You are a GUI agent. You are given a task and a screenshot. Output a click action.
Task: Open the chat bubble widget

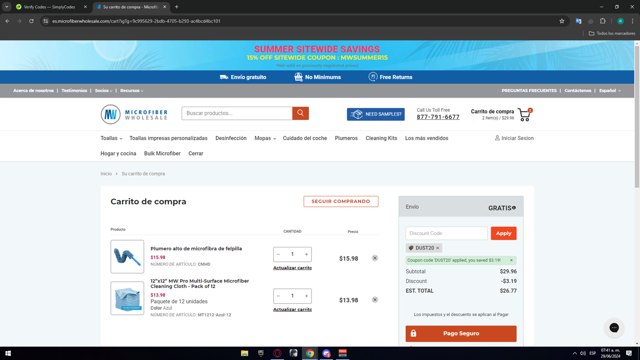click(x=614, y=327)
